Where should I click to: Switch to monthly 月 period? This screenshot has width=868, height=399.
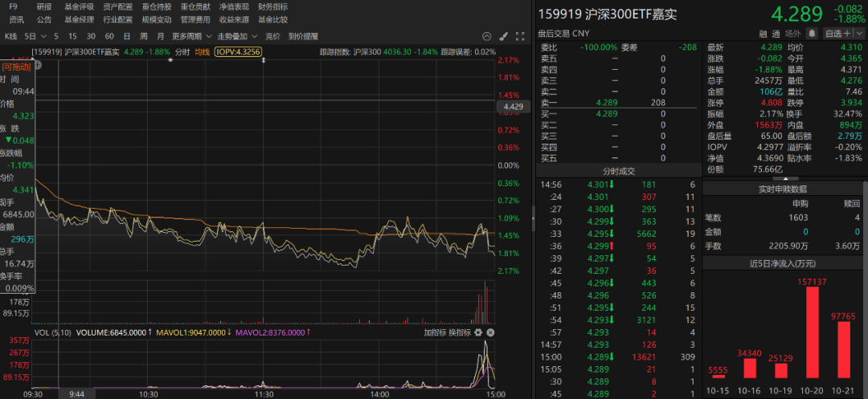(x=161, y=36)
